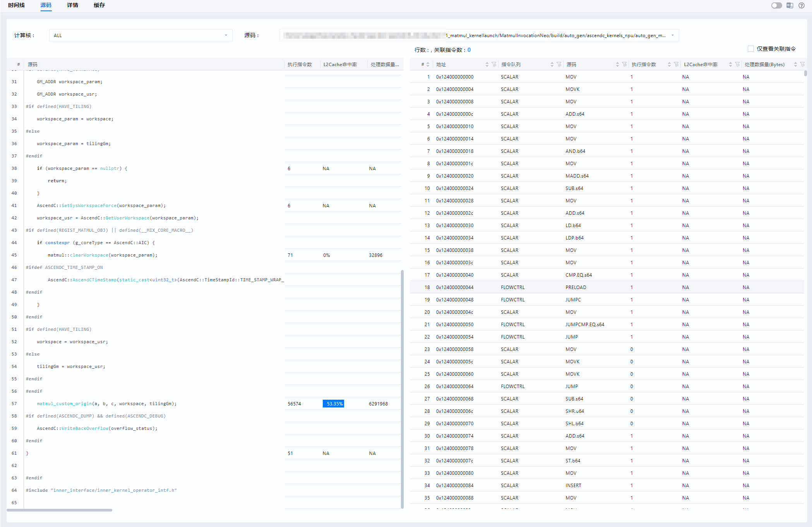This screenshot has width=812, height=527.
Task: Filter the instruction table's L2Cache命中率 column
Action: click(x=738, y=65)
